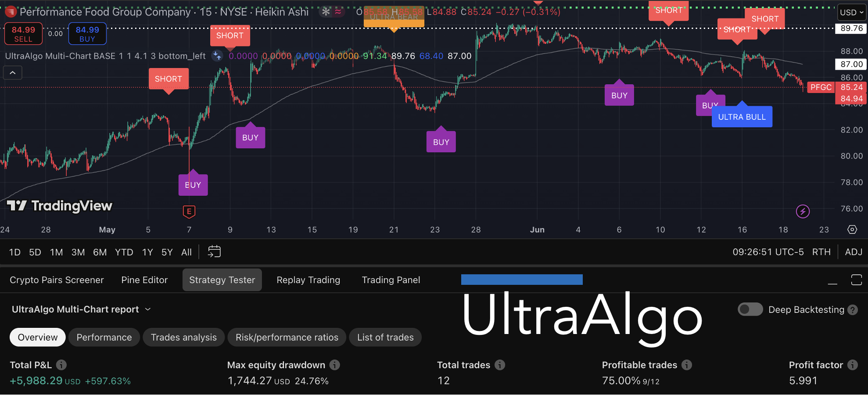Click the UltraAlgo Multi-Chart BASE indicator legend title
This screenshot has width=868, height=395.
point(105,56)
